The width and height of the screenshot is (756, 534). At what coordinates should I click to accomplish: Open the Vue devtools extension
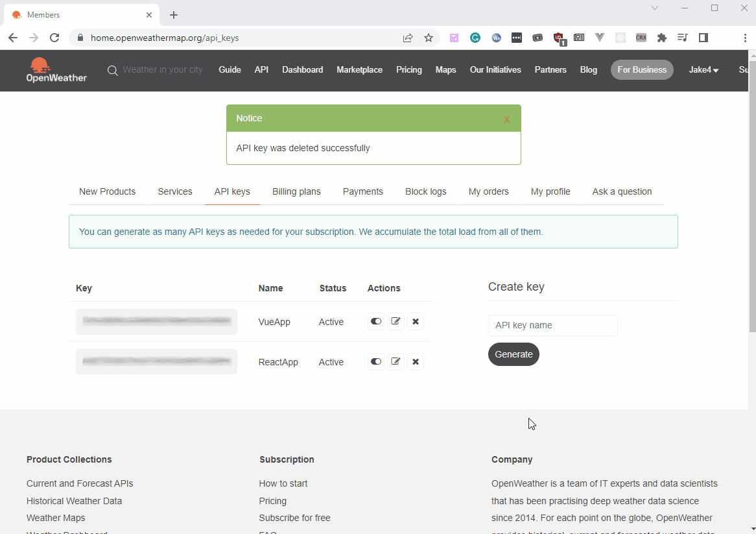point(600,38)
